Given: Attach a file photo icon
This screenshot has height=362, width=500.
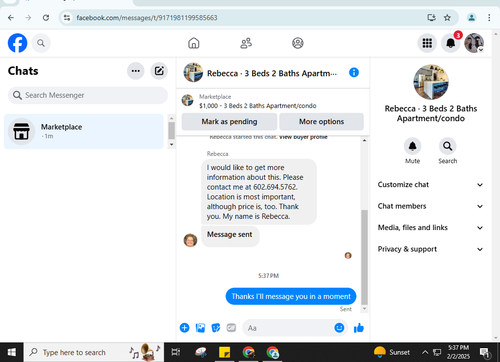Looking at the screenshot, I should tap(200, 328).
